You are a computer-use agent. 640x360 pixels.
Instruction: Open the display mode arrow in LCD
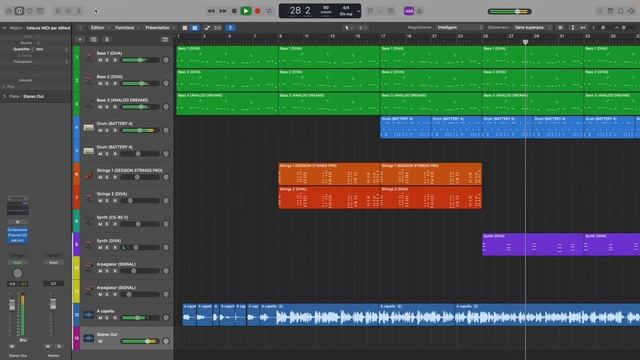click(x=358, y=11)
